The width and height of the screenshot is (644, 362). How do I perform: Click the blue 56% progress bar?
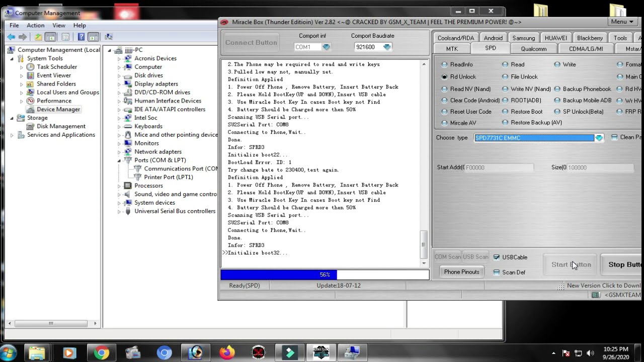[x=279, y=275]
